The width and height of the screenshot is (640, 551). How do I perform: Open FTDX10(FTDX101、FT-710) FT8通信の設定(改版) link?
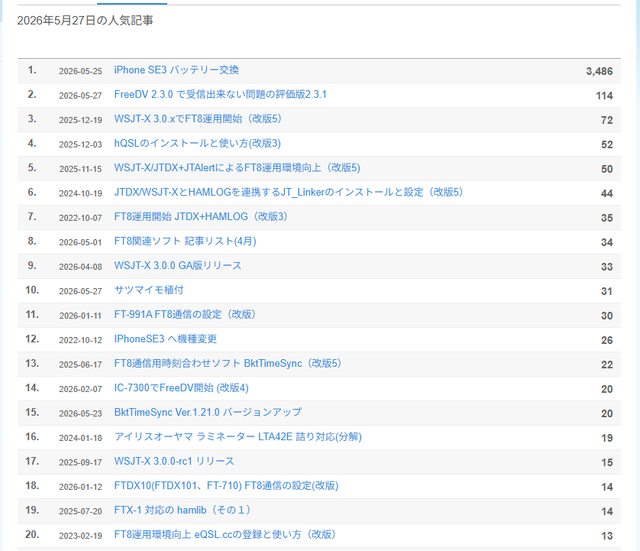click(x=226, y=486)
